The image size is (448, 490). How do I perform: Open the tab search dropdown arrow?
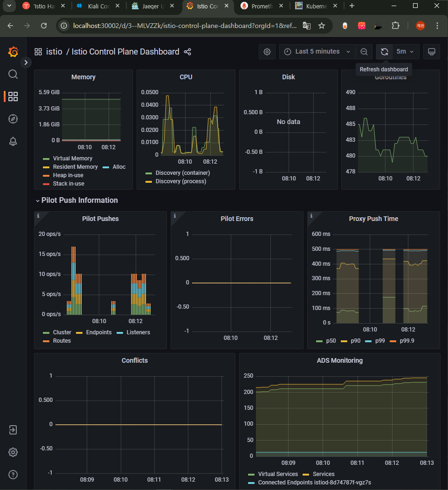[9, 6]
